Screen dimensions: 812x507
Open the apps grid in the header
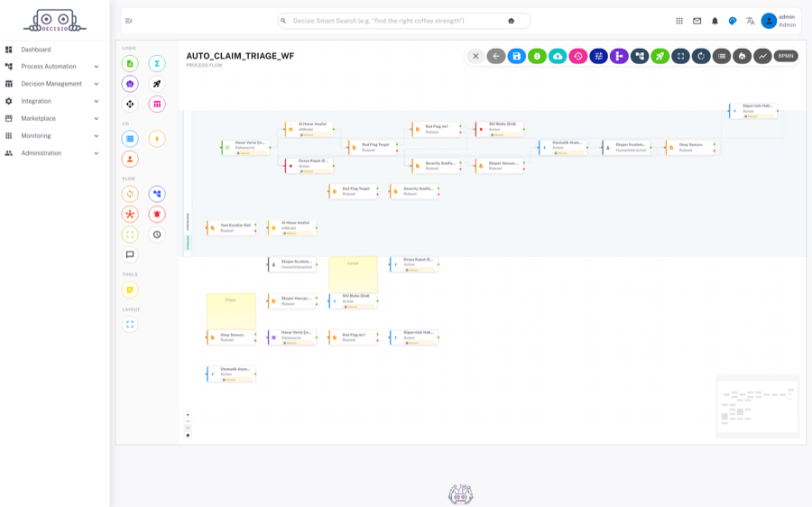pyautogui.click(x=679, y=21)
